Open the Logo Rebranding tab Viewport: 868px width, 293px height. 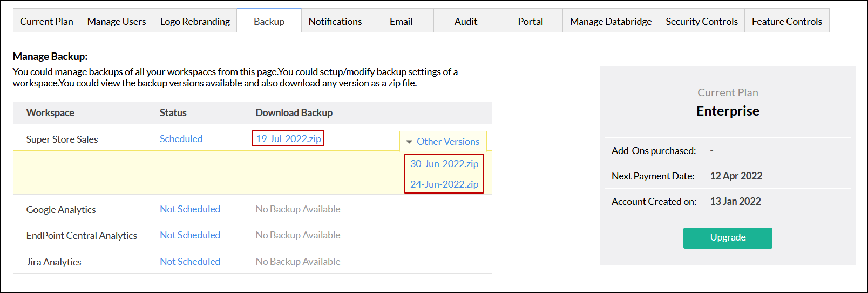(x=195, y=22)
